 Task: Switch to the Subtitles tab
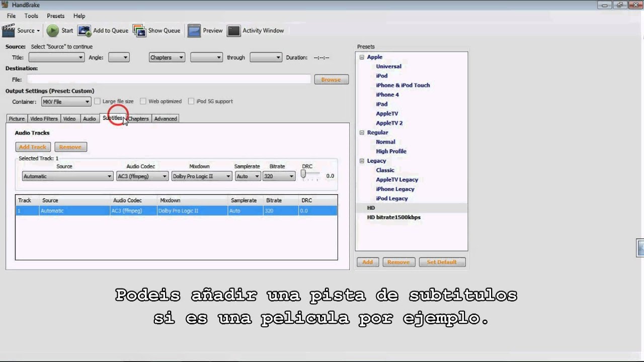[112, 118]
